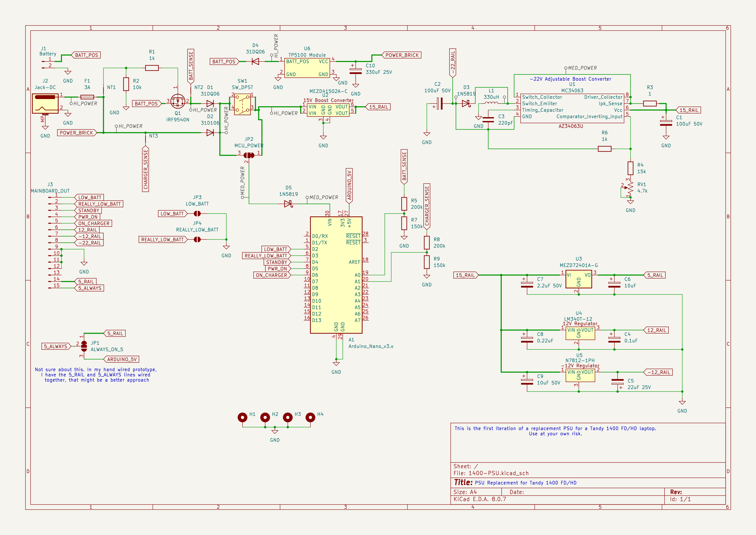Image resolution: width=756 pixels, height=535 pixels.
Task: Select the R6 1k resistor symbol
Action: (604, 149)
